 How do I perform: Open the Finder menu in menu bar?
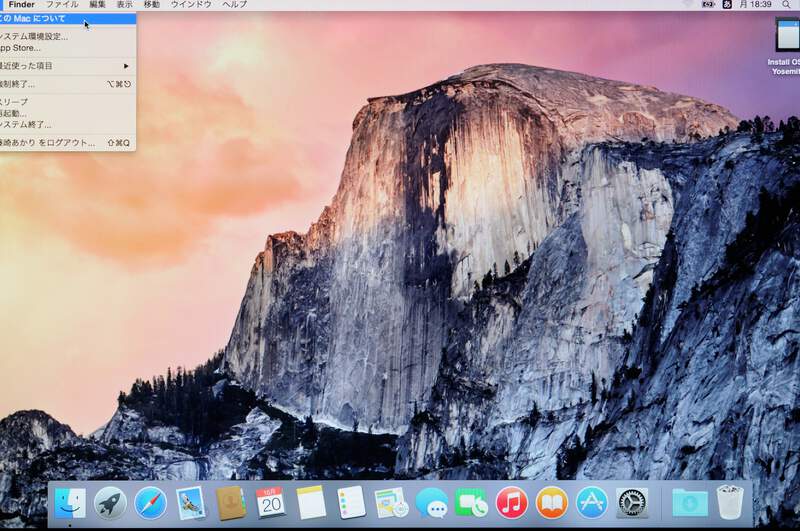pos(21,5)
